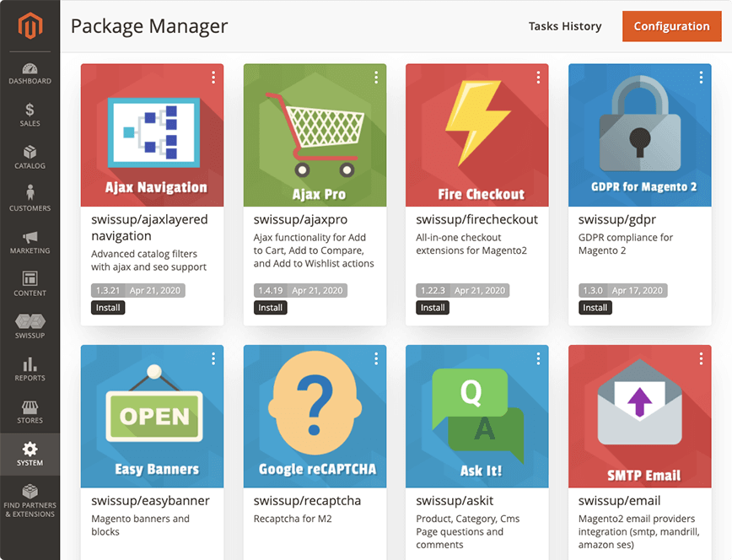
Task: Open the Swissup sidebar icon
Action: pos(30,321)
